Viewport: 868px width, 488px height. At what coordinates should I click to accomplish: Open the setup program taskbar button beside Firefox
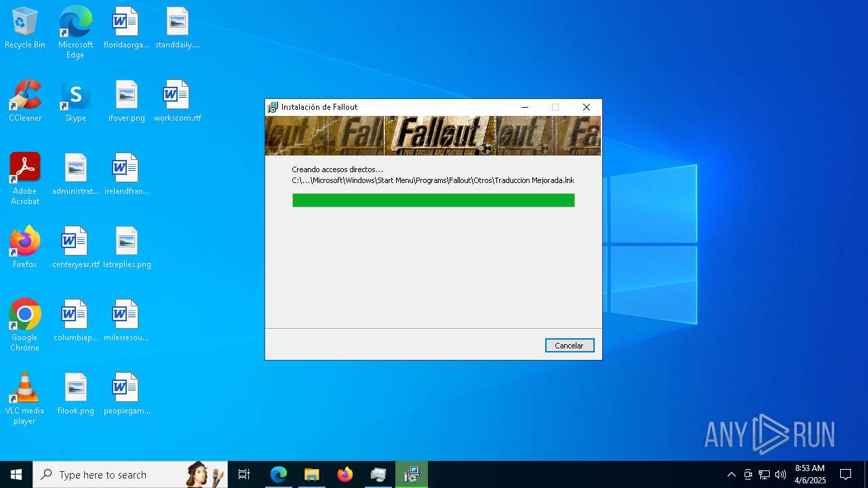pos(378,474)
